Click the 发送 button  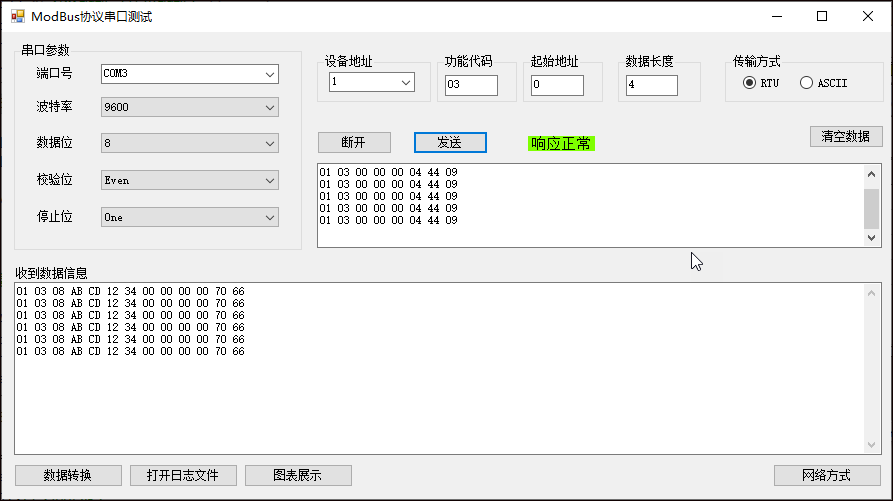[x=450, y=142]
